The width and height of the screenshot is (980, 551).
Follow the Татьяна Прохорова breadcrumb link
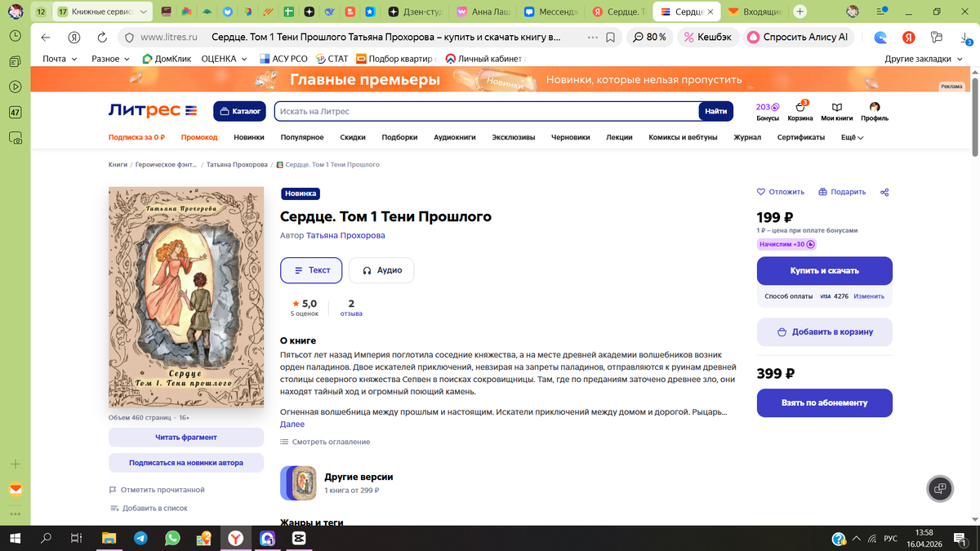[x=237, y=165]
